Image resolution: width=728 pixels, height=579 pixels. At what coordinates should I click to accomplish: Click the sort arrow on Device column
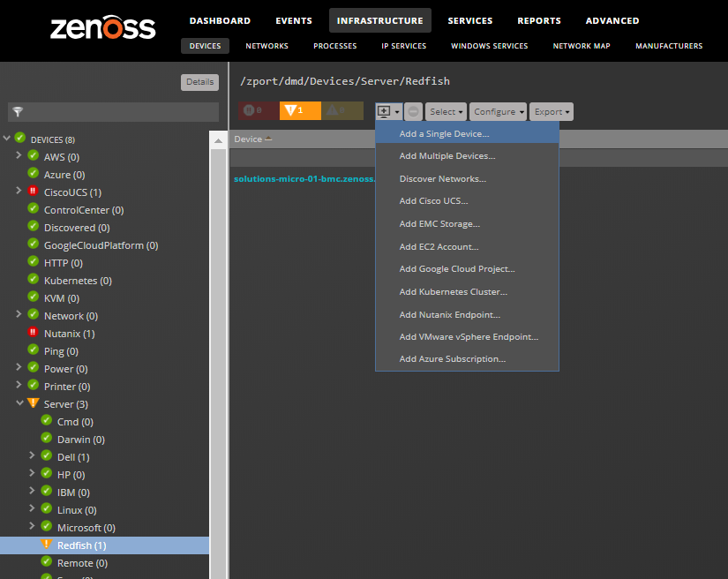(x=268, y=139)
